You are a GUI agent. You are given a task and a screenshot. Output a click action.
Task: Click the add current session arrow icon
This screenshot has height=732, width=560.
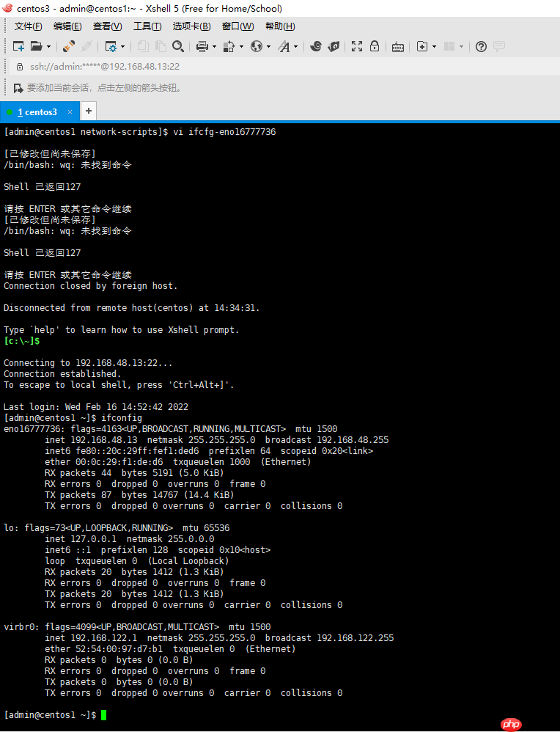pos(18,88)
